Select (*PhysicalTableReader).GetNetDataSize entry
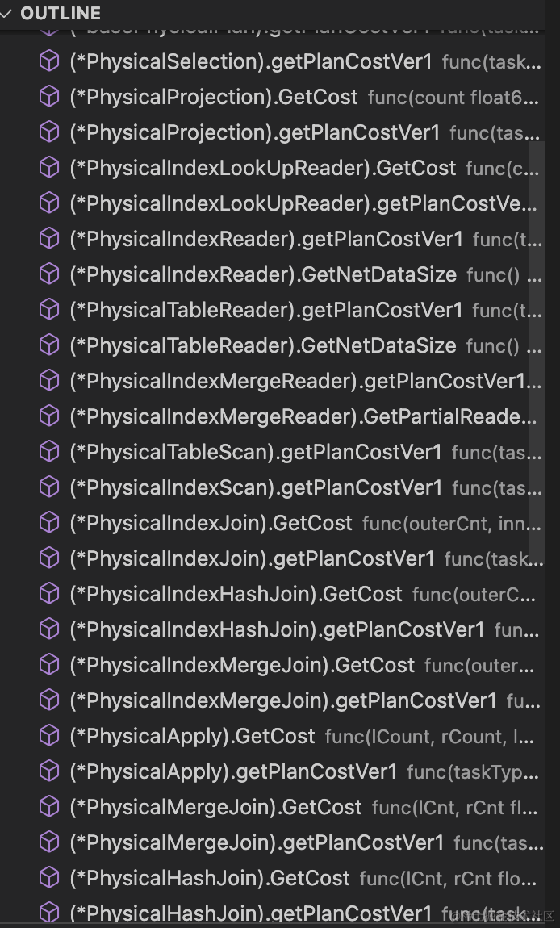 tap(263, 345)
